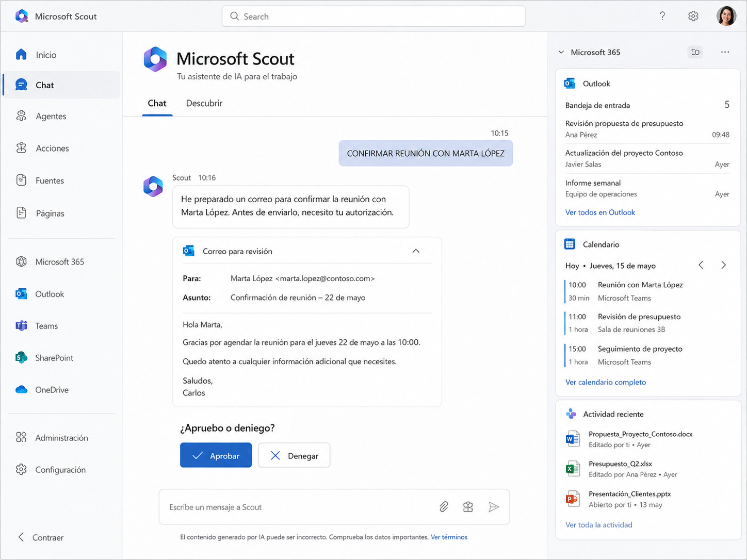The image size is (747, 560).
Task: Collapse the Microsoft 365 side panel chevron
Action: (x=561, y=52)
